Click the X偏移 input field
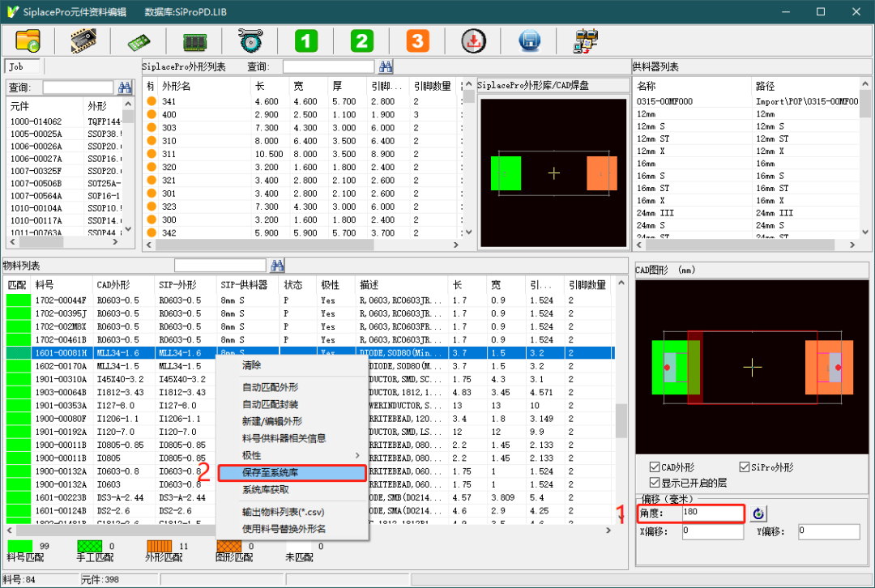 [x=712, y=531]
